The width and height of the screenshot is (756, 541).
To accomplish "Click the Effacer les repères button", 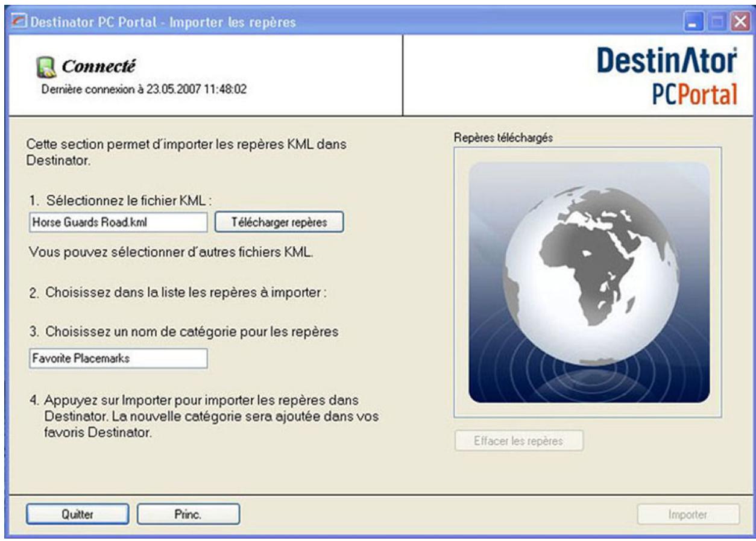I will point(518,440).
